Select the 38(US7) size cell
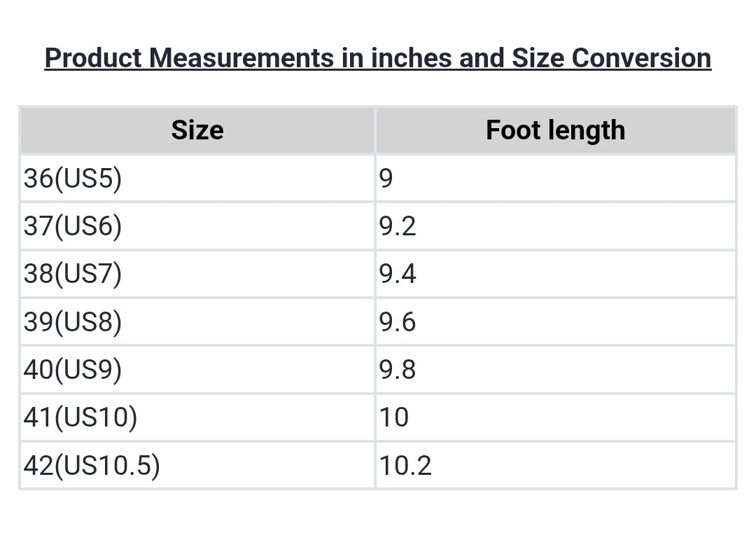The image size is (756, 540). (x=73, y=274)
